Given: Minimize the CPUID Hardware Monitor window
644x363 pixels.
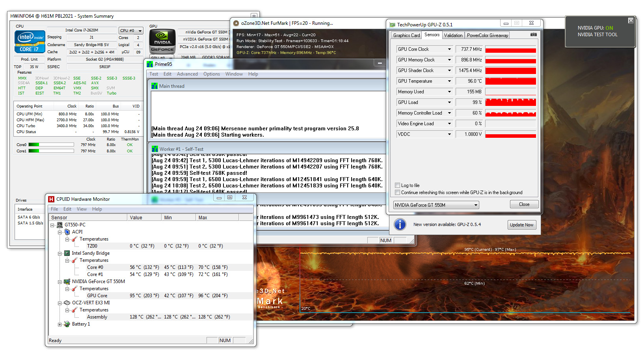Looking at the screenshot, I should [219, 198].
